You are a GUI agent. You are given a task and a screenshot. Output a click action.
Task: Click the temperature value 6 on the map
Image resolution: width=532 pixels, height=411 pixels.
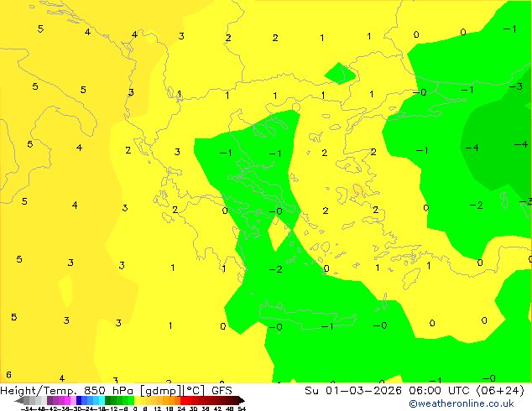(9, 375)
